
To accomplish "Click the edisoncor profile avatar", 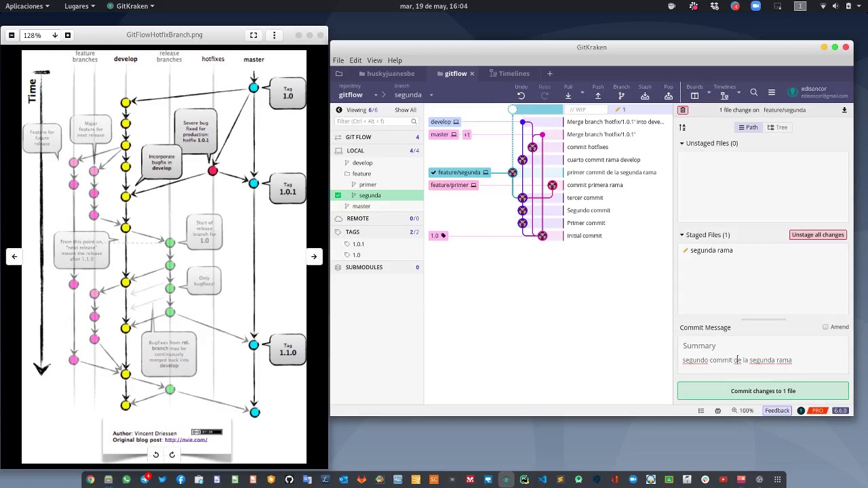I will pos(792,92).
